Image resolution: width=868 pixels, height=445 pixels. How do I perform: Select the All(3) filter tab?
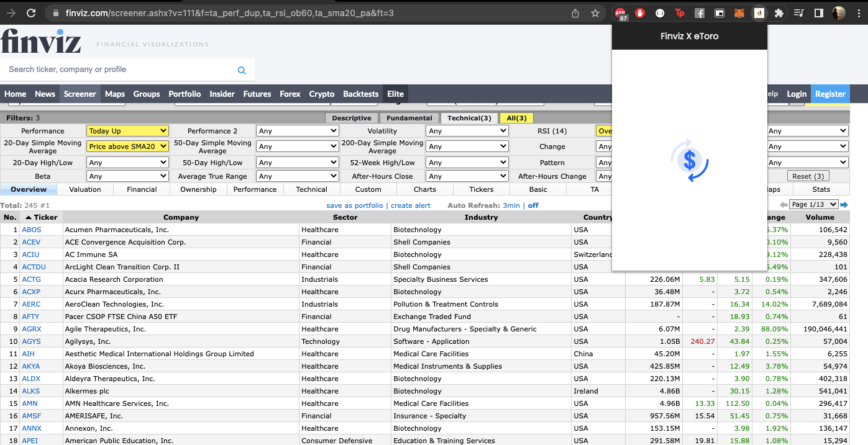[516, 118]
